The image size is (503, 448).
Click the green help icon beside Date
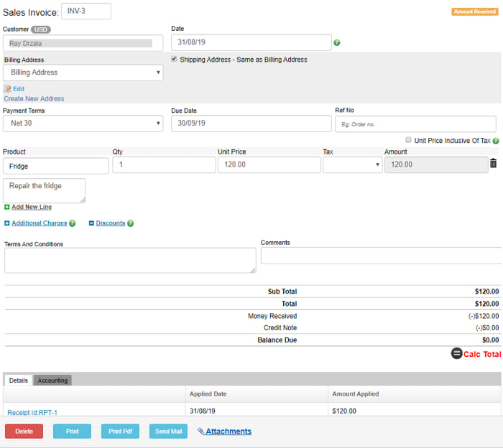pos(336,42)
